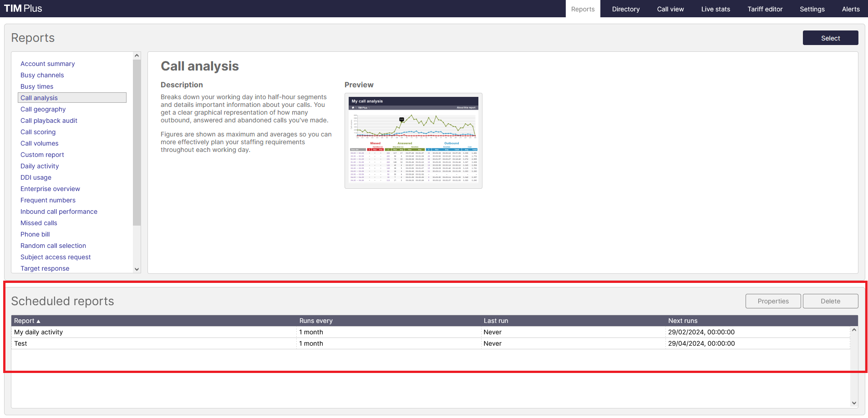Open the Live stats tab
The width and height of the screenshot is (868, 418).
(715, 9)
